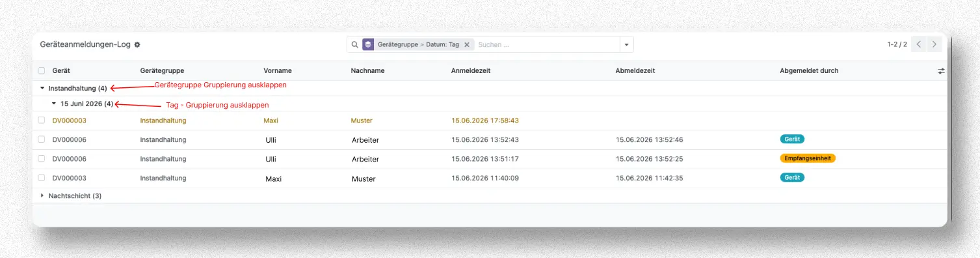Click Gerät badge in 11:42:35 row
The width and height of the screenshot is (980, 258).
coord(792,177)
